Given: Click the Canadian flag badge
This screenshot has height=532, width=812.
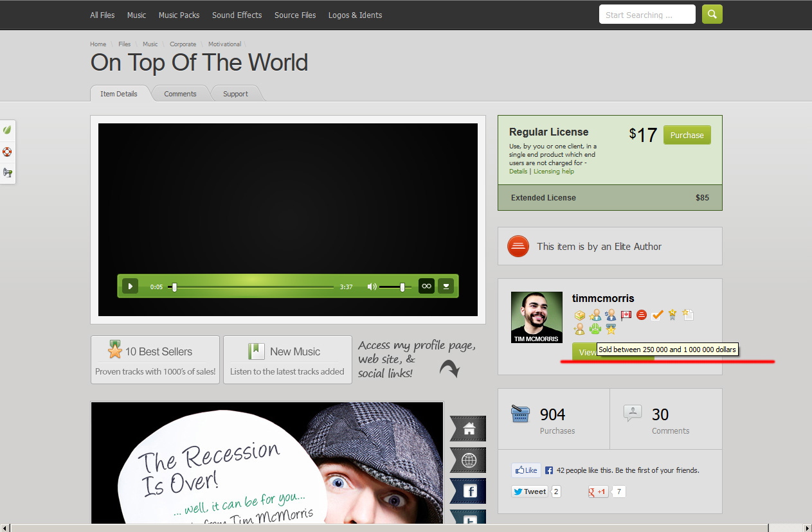Looking at the screenshot, I should coord(626,315).
